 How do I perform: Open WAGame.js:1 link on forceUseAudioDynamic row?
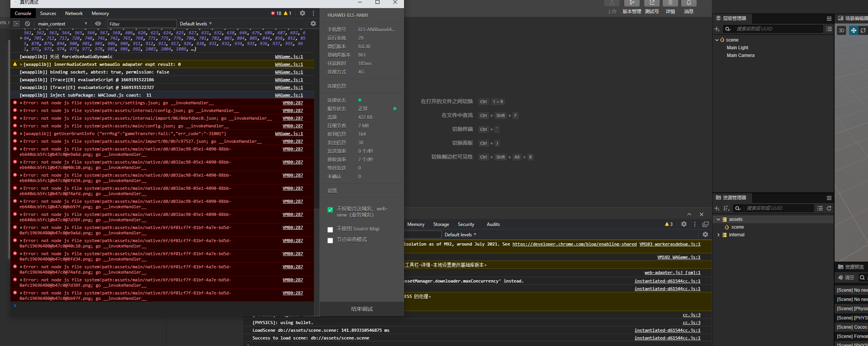pos(289,57)
